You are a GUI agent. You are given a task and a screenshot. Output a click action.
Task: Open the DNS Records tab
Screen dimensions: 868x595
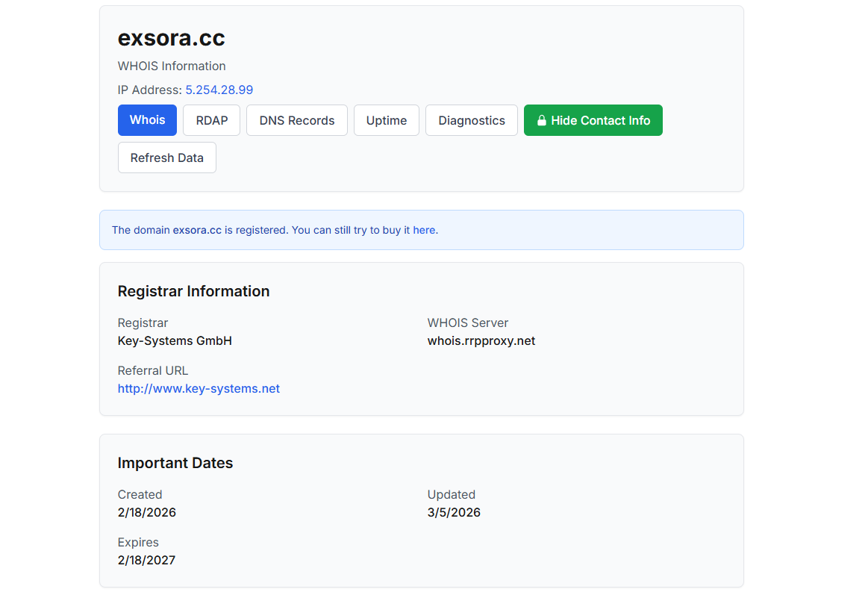pyautogui.click(x=296, y=121)
